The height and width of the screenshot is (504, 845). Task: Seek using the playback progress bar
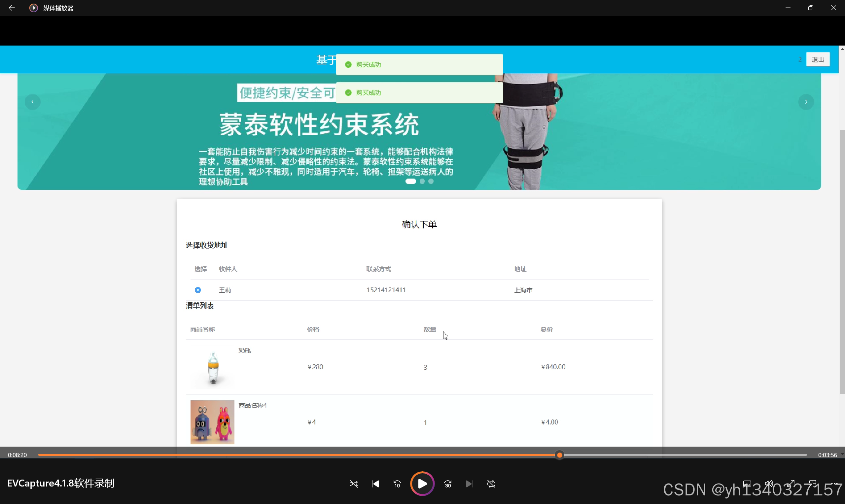(x=559, y=455)
